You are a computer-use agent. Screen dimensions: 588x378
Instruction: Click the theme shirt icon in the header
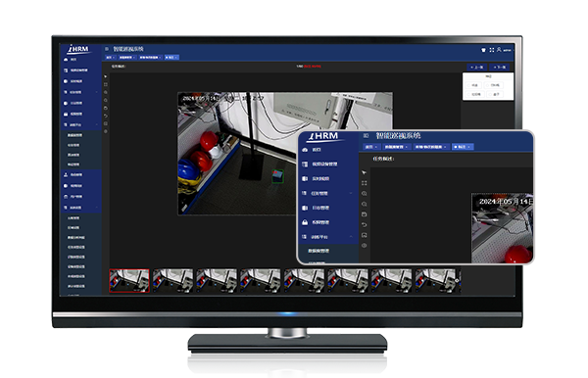[x=483, y=50]
